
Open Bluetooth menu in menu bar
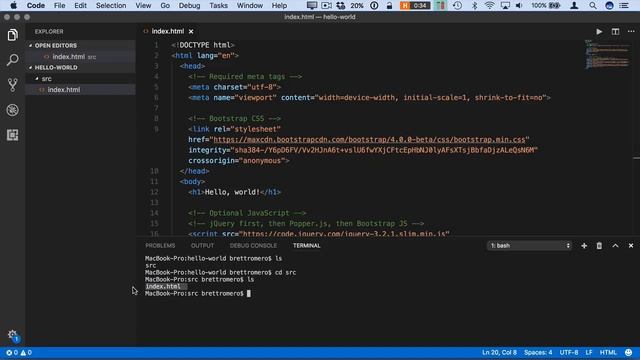474,6
